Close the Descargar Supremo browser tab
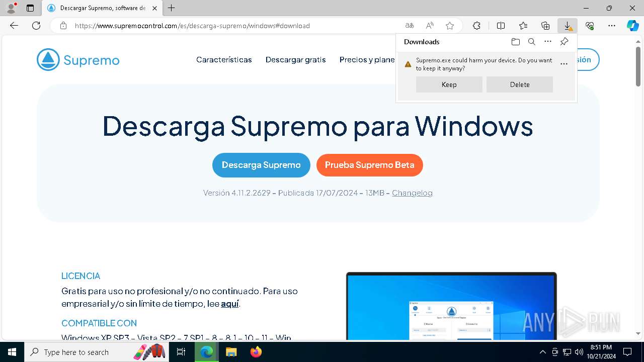Image resolution: width=644 pixels, height=362 pixels. pyautogui.click(x=154, y=8)
